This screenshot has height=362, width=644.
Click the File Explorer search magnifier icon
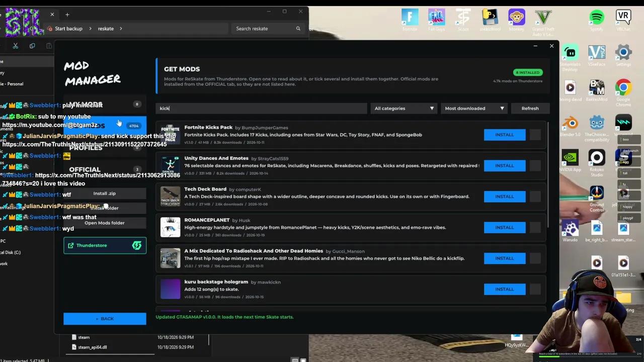click(298, 29)
